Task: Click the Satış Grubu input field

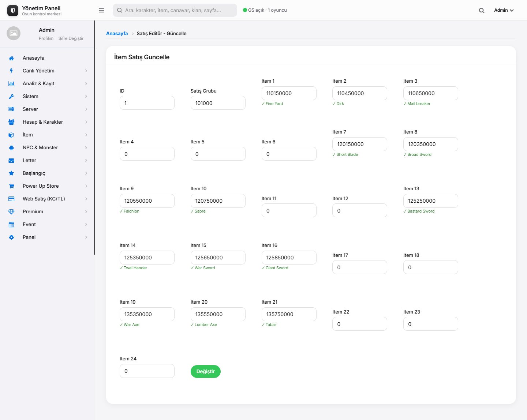Action: pos(218,103)
